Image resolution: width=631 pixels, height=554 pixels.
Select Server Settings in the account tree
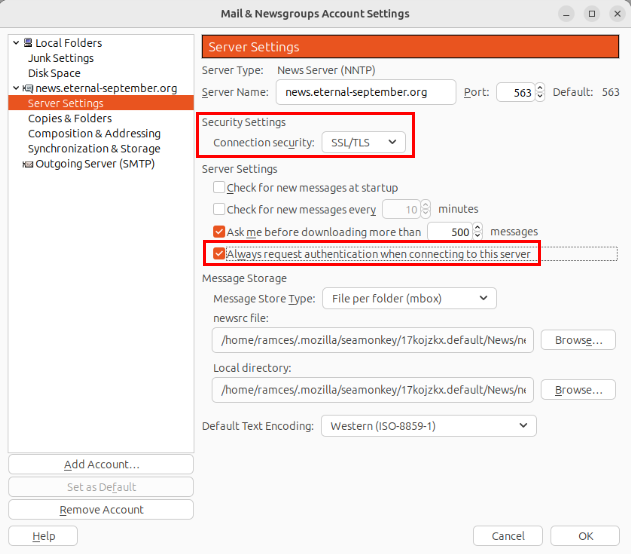point(101,103)
